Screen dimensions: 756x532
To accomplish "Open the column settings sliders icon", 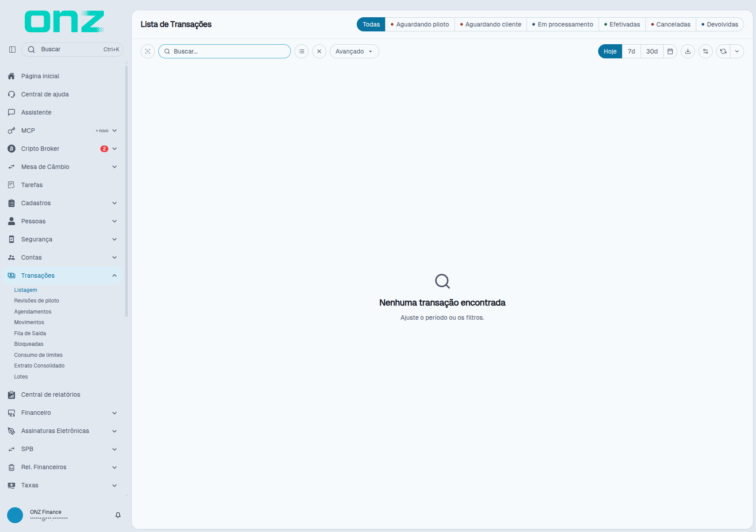I will [706, 51].
